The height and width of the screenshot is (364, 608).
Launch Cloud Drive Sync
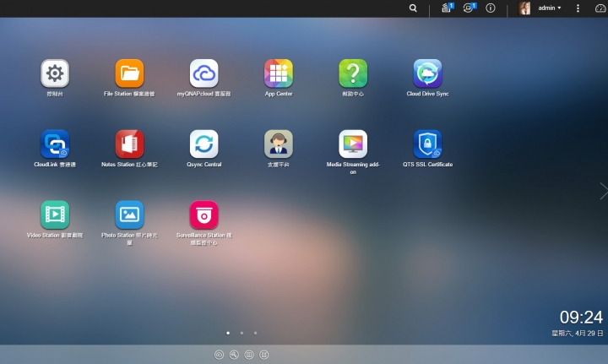click(427, 73)
